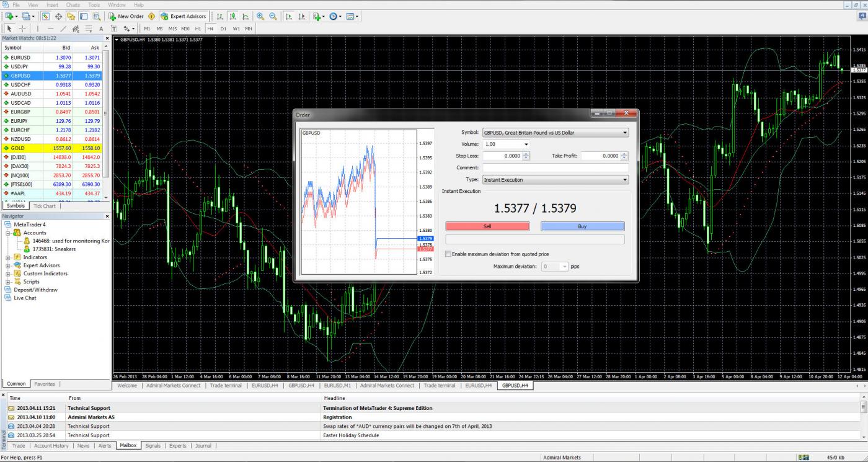This screenshot has height=462, width=868.
Task: Pick the Draw horizontal line tool
Action: [50, 29]
